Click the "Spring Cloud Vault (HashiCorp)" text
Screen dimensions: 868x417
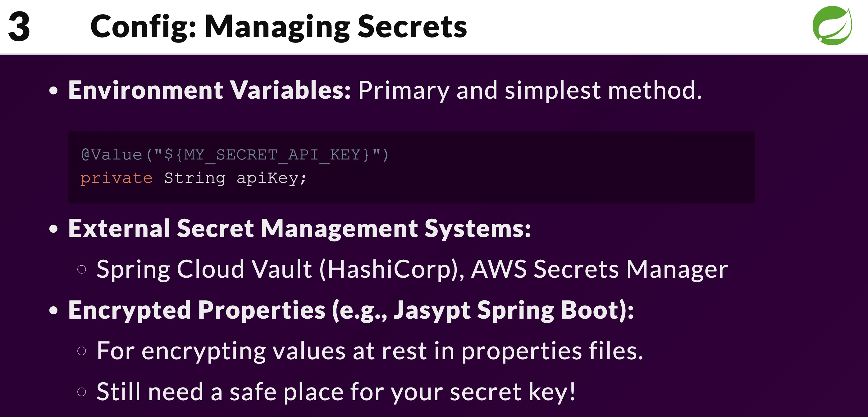tap(279, 269)
